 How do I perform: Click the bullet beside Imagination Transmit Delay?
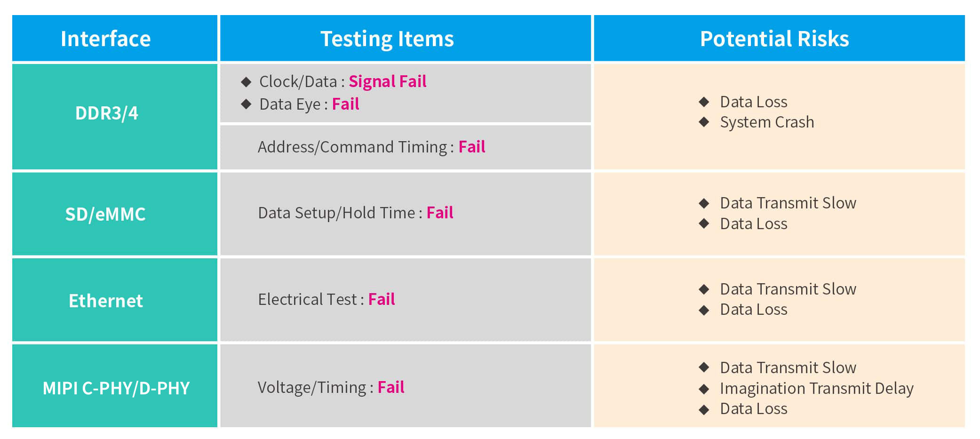click(704, 389)
